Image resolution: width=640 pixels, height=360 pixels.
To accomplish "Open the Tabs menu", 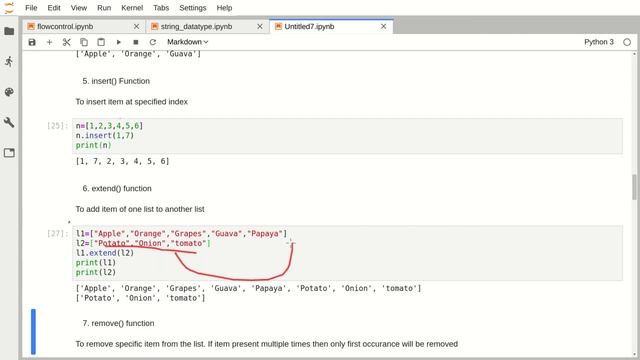I will click(x=161, y=8).
